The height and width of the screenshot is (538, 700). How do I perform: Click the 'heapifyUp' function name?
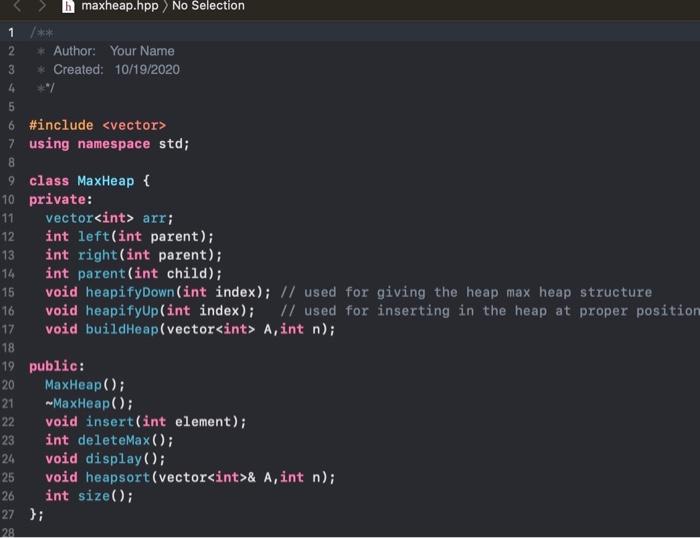tap(122, 310)
